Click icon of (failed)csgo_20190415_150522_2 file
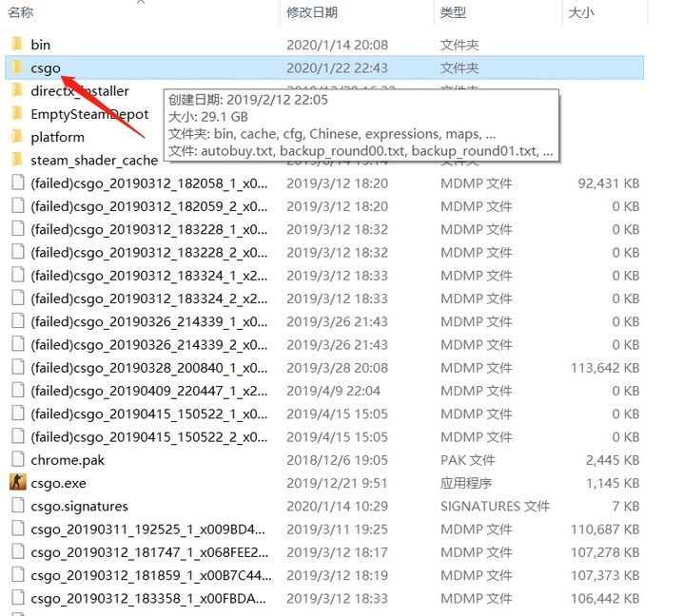The image size is (684, 616). (x=18, y=436)
